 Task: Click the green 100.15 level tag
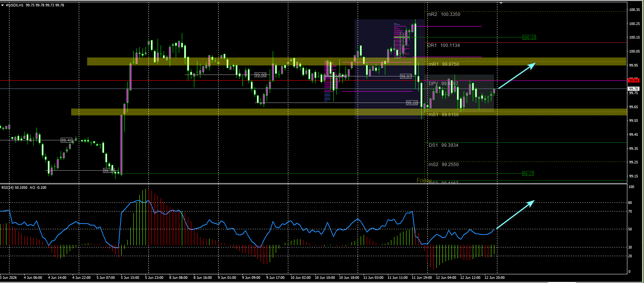529,37
